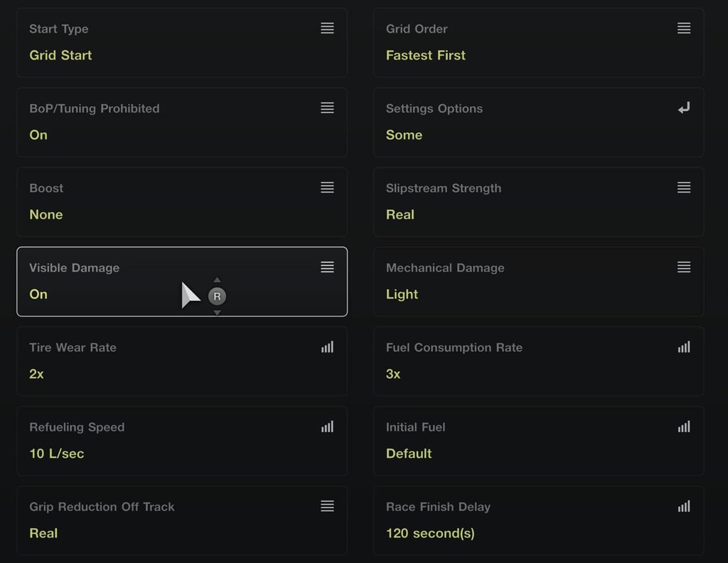This screenshot has width=728, height=563.
Task: Select the Start Type setting card
Action: click(182, 43)
